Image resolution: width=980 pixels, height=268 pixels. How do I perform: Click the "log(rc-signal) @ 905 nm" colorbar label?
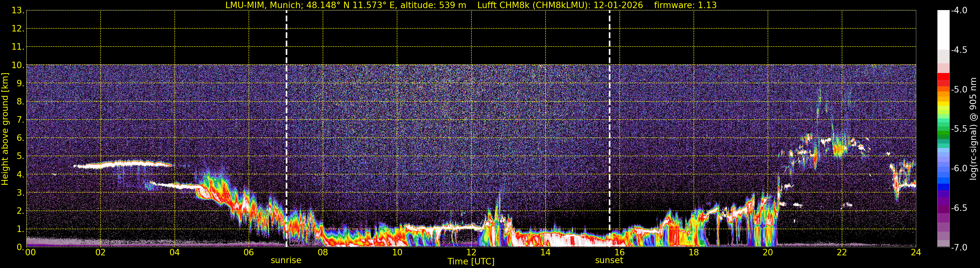pos(973,129)
